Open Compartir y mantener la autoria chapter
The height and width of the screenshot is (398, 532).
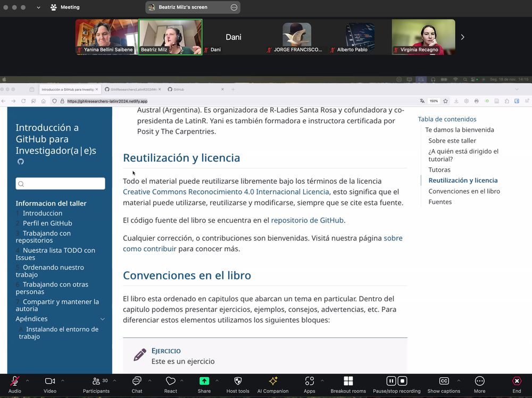click(57, 305)
